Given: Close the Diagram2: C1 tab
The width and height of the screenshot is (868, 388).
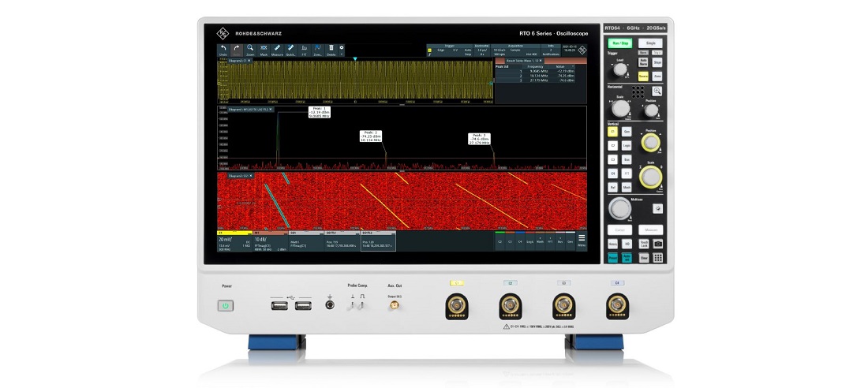Looking at the screenshot, I should [249, 61].
